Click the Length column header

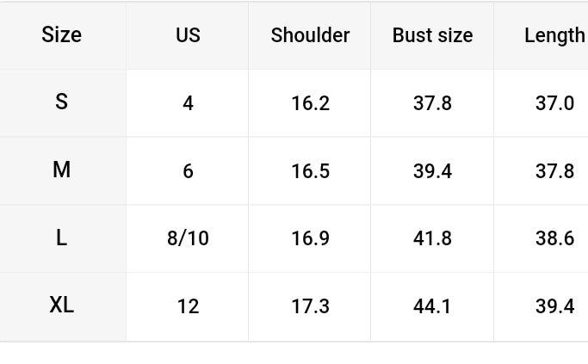click(x=554, y=35)
